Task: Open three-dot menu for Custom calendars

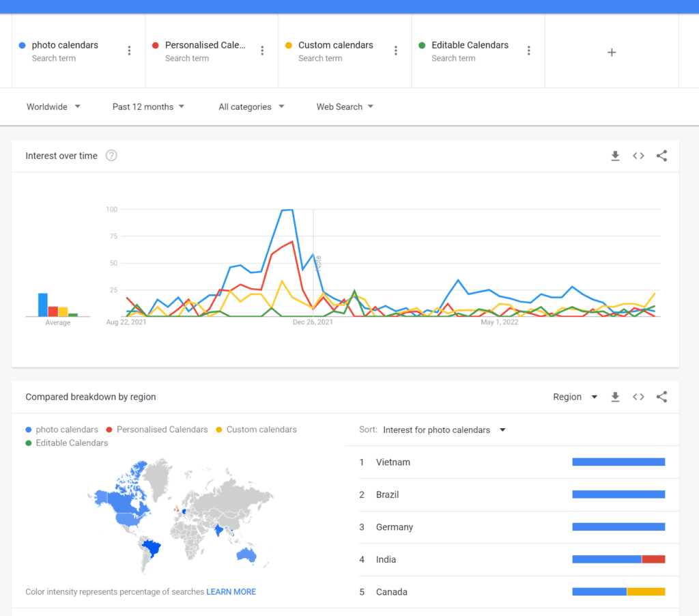Action: [x=396, y=51]
